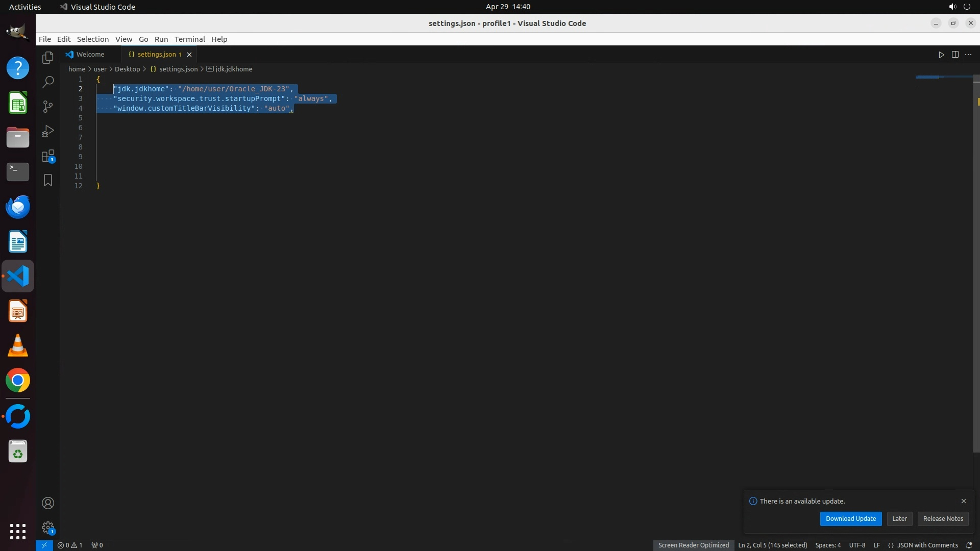980x551 pixels.
Task: Toggle notifications bell in status bar
Action: click(969, 545)
